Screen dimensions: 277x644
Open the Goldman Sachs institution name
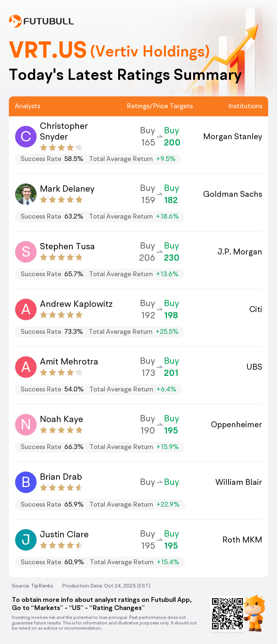pos(233,194)
